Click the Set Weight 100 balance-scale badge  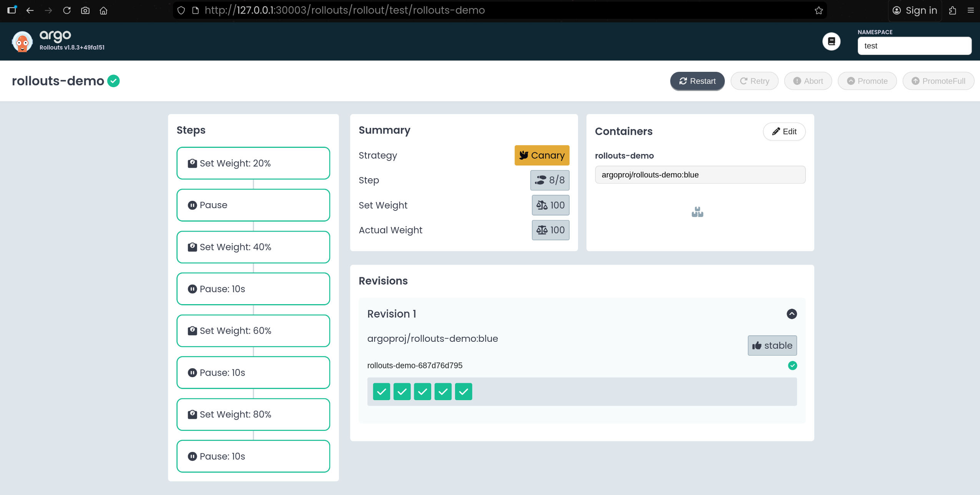click(550, 205)
